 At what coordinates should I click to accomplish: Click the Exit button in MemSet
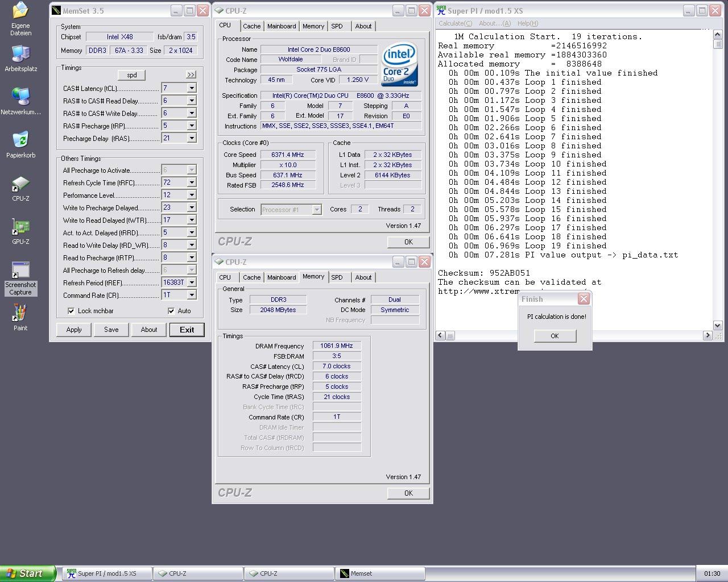click(x=187, y=330)
